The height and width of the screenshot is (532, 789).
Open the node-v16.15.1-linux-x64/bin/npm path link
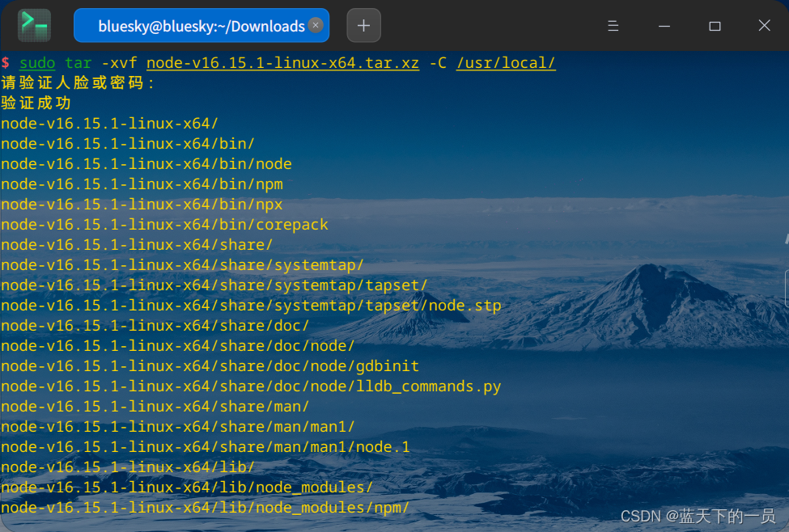click(142, 184)
